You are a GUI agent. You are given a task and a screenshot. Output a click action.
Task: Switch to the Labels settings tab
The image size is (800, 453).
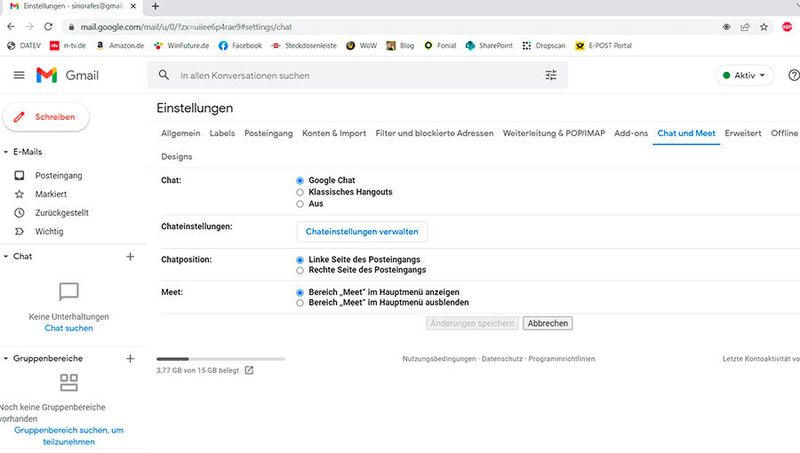click(x=222, y=133)
